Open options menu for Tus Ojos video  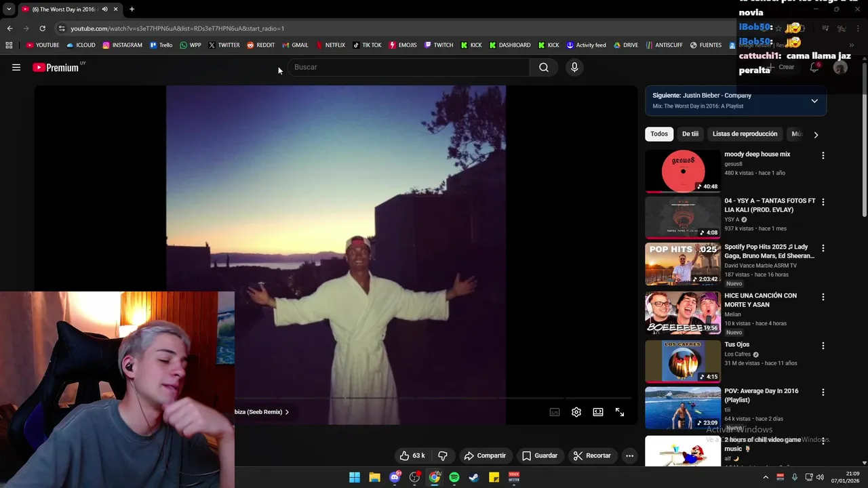click(x=823, y=346)
